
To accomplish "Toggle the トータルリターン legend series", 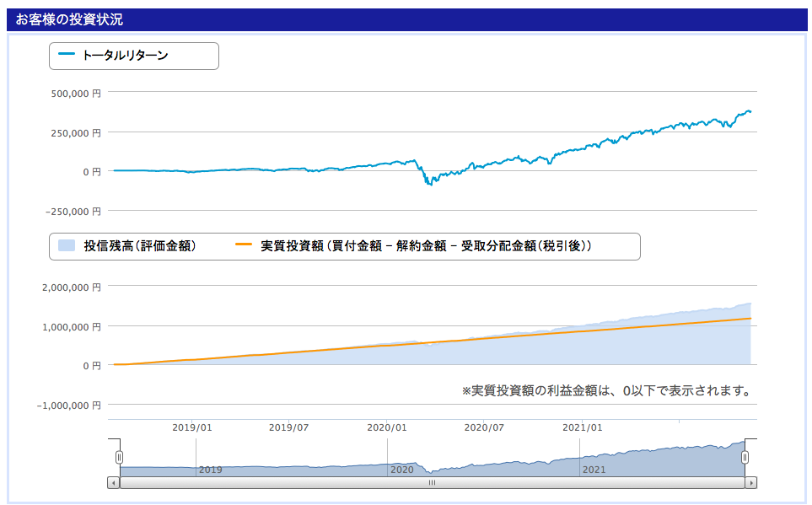I will (x=113, y=55).
